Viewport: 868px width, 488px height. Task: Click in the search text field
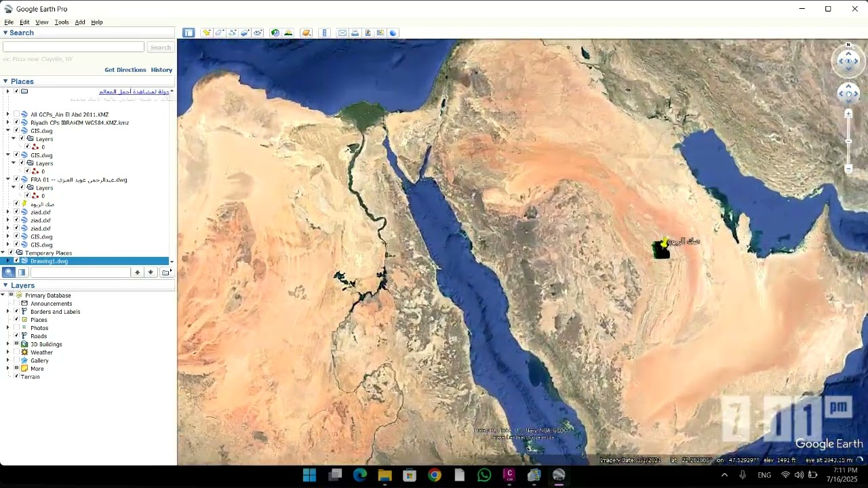(x=73, y=47)
